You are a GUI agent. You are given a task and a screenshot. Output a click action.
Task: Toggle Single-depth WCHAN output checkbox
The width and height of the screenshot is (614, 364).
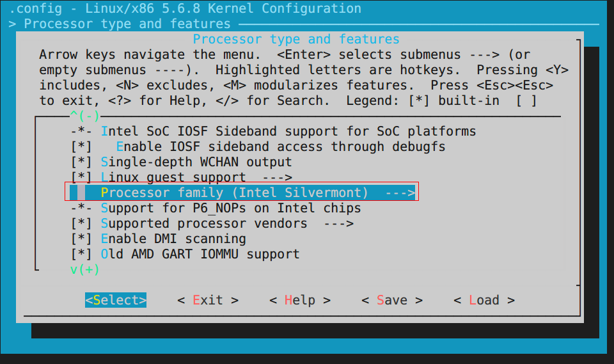(81, 162)
